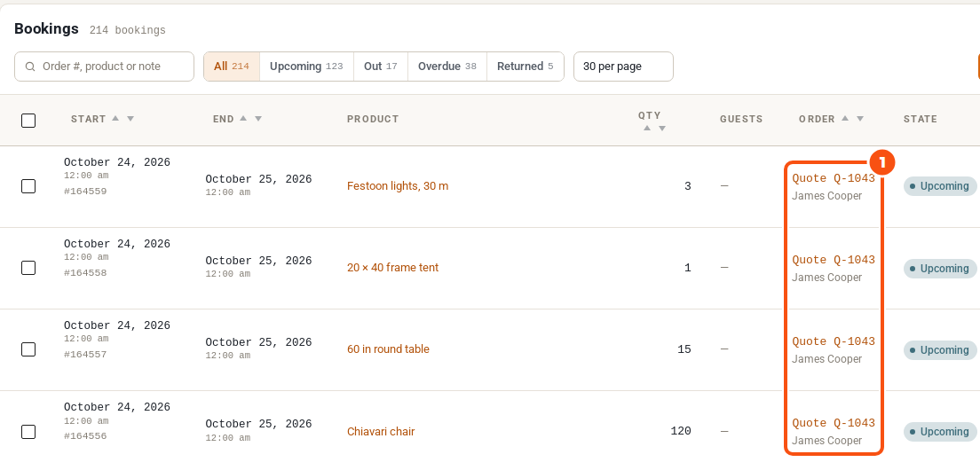Tick the select-all bookings checkbox
The height and width of the screenshot is (470, 980).
point(28,121)
